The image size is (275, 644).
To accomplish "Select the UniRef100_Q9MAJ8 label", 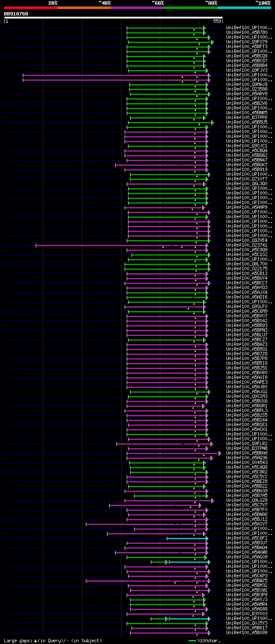I will (x=247, y=84).
